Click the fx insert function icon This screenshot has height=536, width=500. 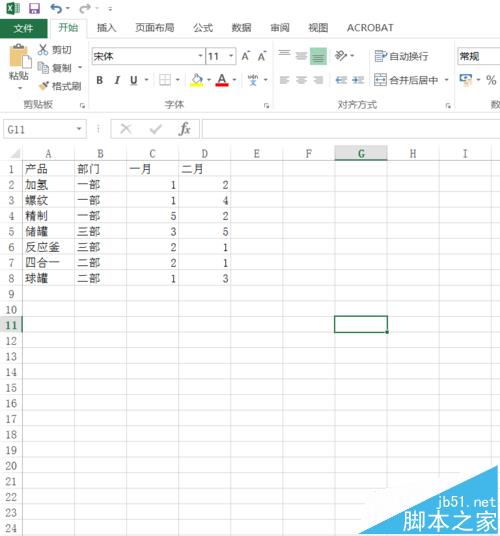coord(185,129)
